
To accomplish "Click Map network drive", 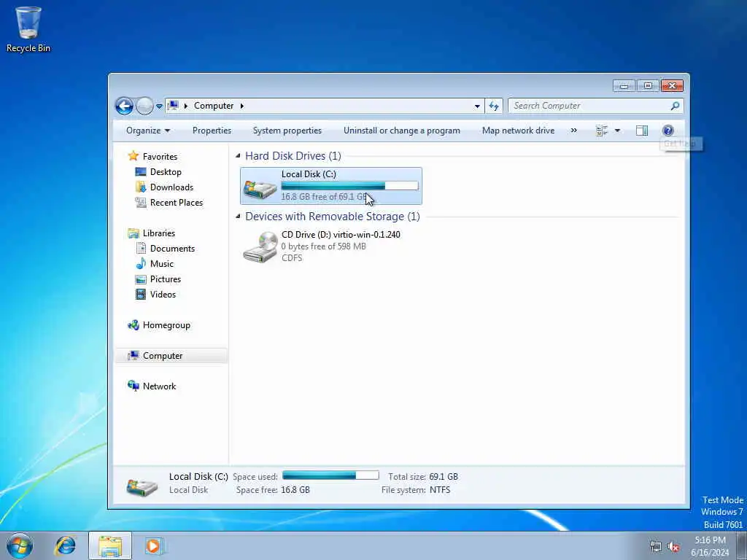I will pyautogui.click(x=518, y=131).
